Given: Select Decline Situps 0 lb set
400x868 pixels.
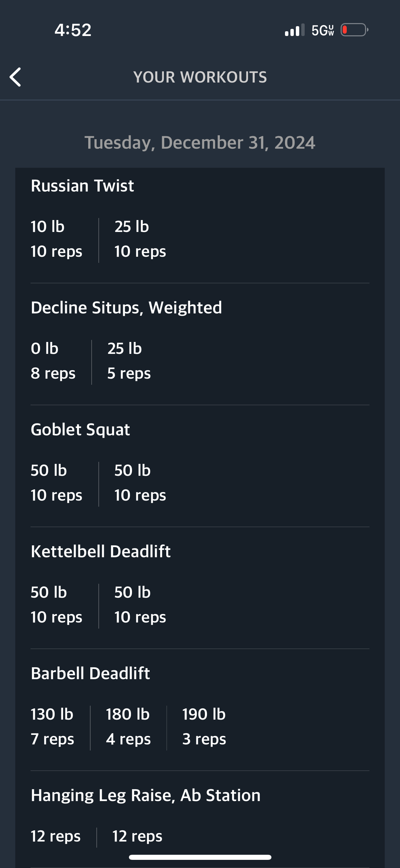Looking at the screenshot, I should [53, 361].
